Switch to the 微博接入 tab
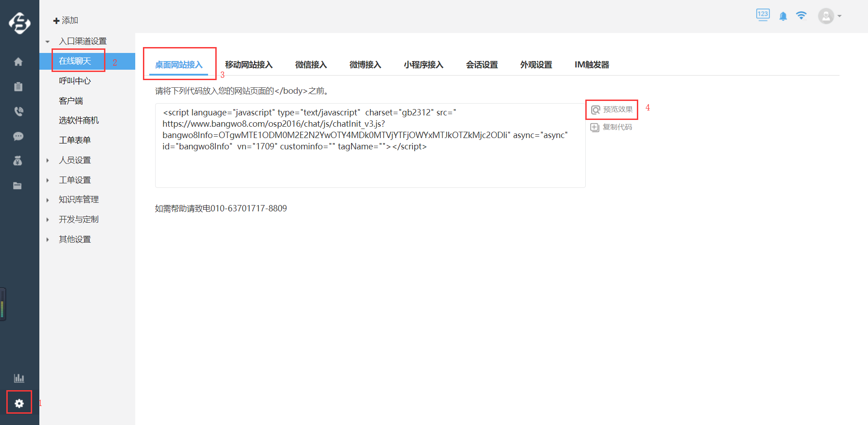The width and height of the screenshot is (868, 425). (365, 65)
